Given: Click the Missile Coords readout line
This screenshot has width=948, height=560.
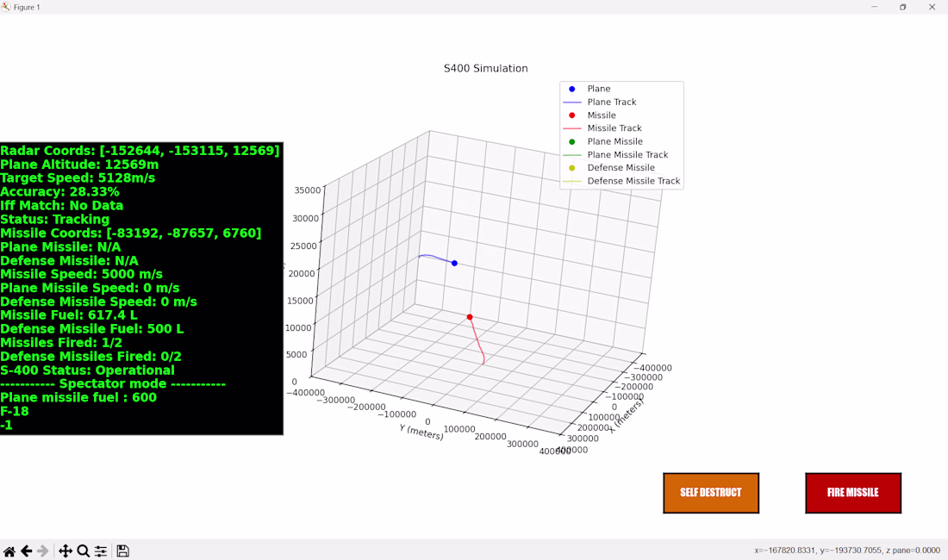Looking at the screenshot, I should click(x=131, y=233).
